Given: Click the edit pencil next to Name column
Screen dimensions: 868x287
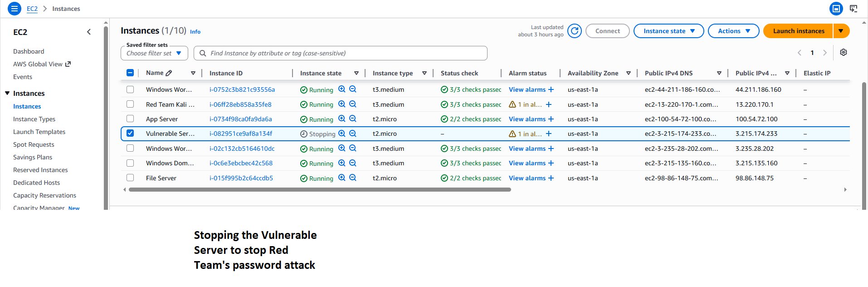Looking at the screenshot, I should (169, 73).
